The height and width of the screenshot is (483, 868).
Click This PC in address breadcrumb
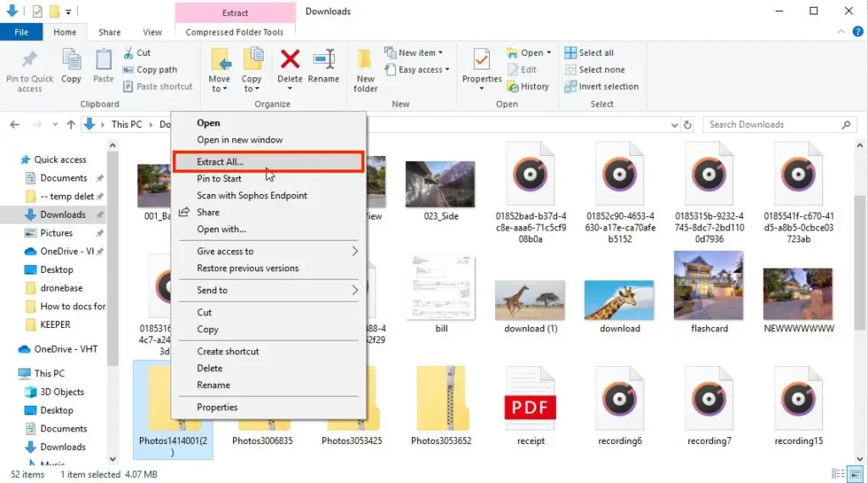(126, 125)
